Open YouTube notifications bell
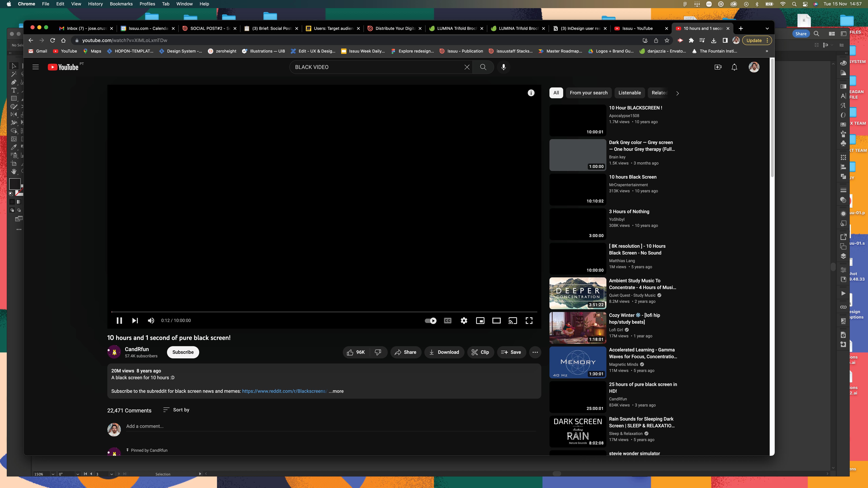 click(x=734, y=67)
